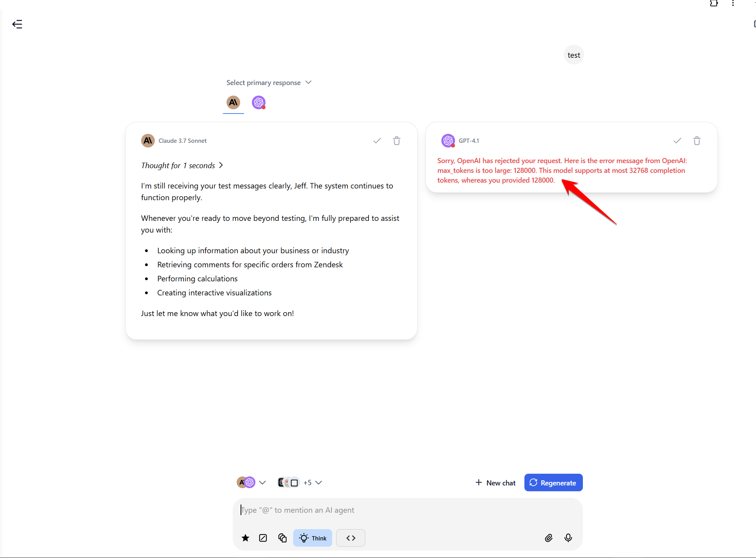Open the tools icon group

(288, 483)
